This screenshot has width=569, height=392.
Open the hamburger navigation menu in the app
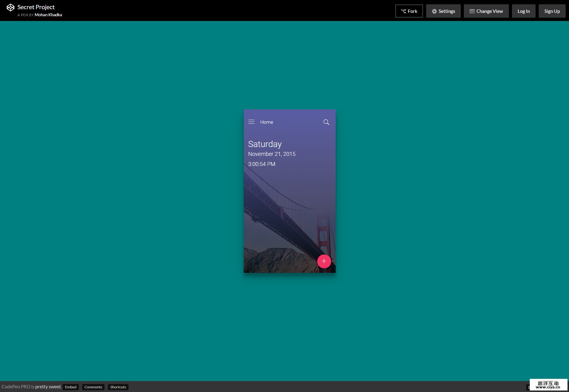251,122
